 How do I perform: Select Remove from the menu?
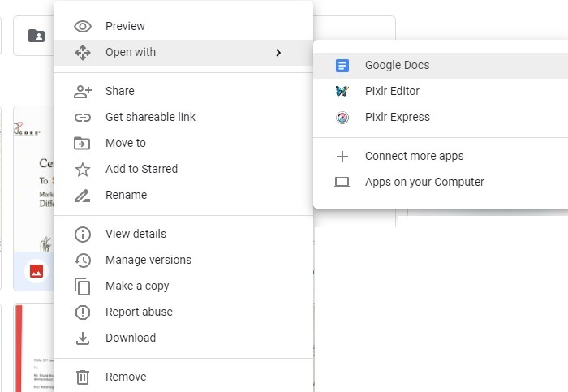pos(183,377)
